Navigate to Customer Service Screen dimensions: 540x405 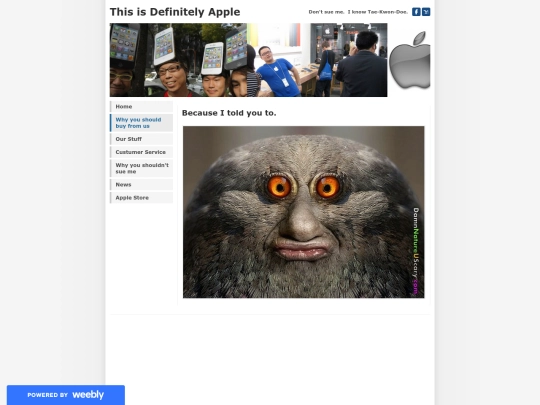click(142, 152)
